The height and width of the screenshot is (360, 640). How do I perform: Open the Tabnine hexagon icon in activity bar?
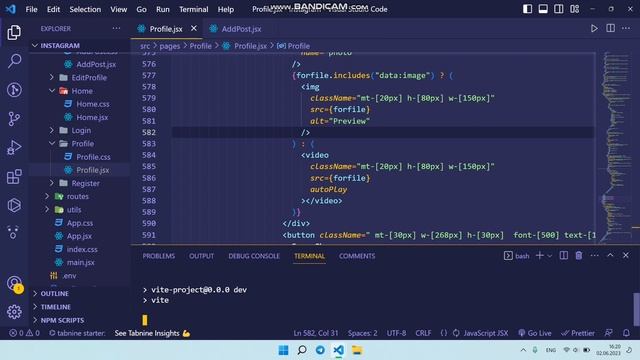coord(14,205)
